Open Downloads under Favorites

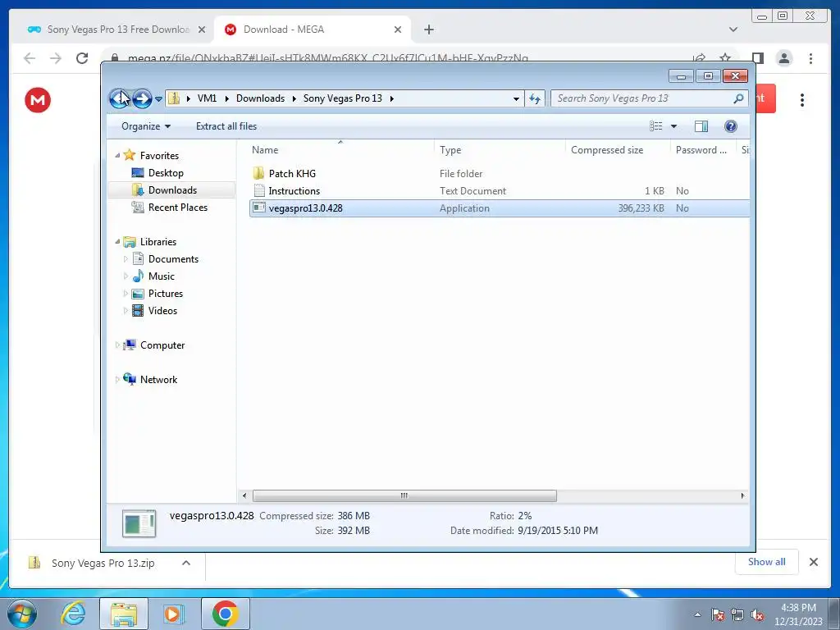(172, 190)
